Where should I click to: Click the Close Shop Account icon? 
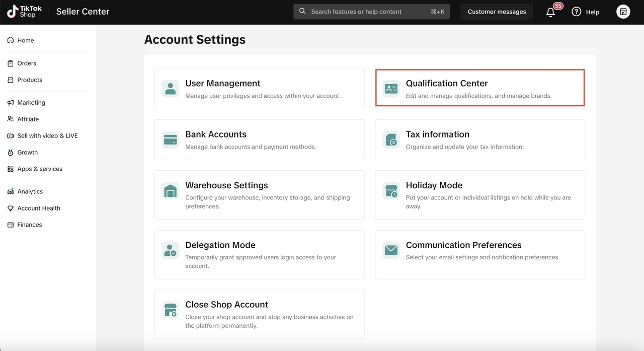[171, 310]
